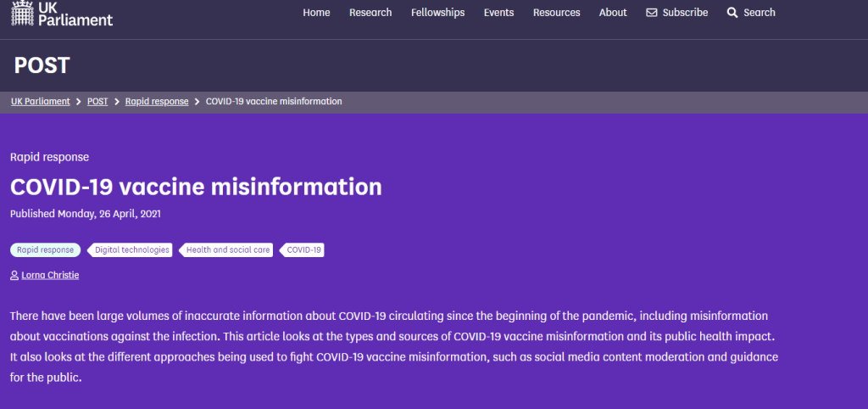Screen dimensions: 868x409
Task: Click the magnifying glass search icon
Action: pos(732,12)
